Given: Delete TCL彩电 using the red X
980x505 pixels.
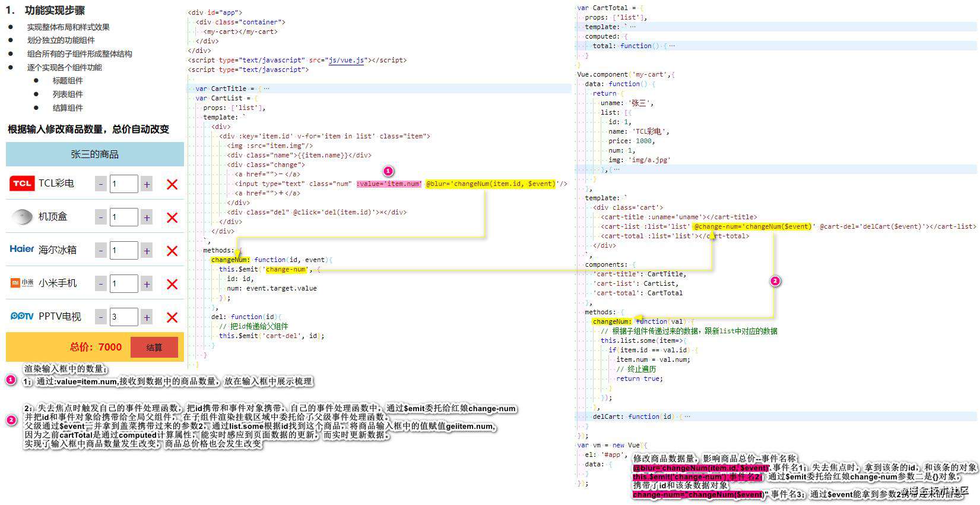Looking at the screenshot, I should pyautogui.click(x=172, y=185).
